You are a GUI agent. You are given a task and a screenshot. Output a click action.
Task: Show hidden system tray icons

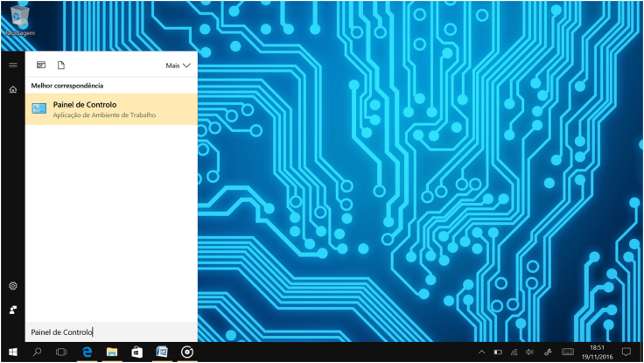pos(481,353)
